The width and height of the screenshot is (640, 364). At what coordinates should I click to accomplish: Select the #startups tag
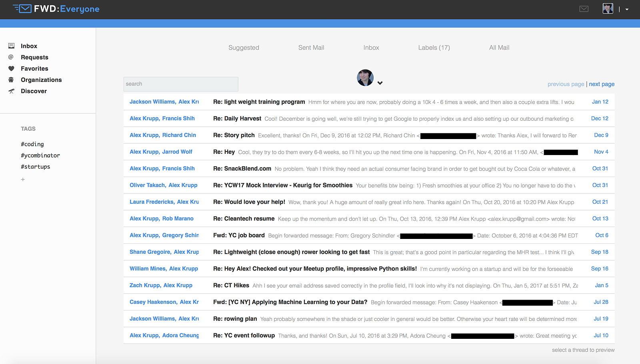(x=36, y=167)
